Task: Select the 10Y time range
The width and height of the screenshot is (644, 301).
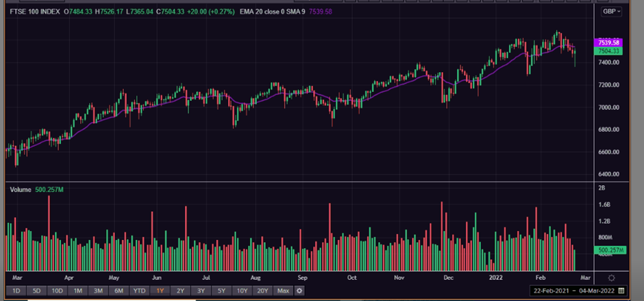Action: [x=242, y=291]
